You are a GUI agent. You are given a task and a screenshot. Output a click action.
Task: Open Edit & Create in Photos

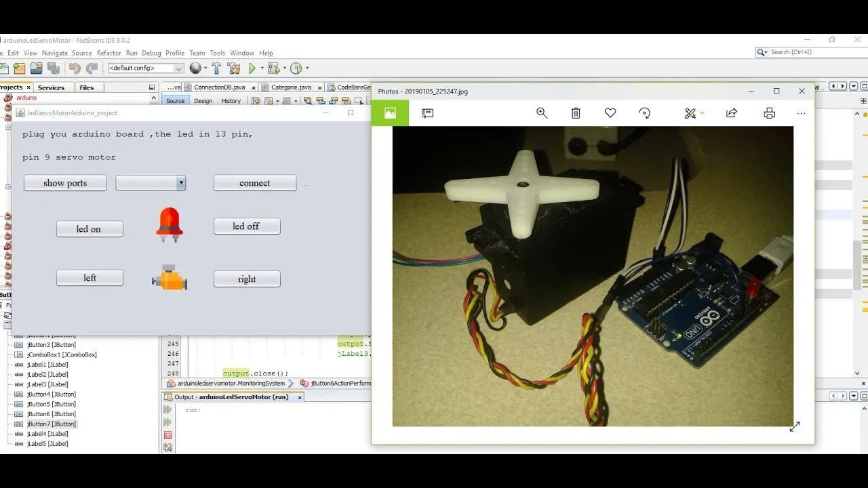[694, 113]
